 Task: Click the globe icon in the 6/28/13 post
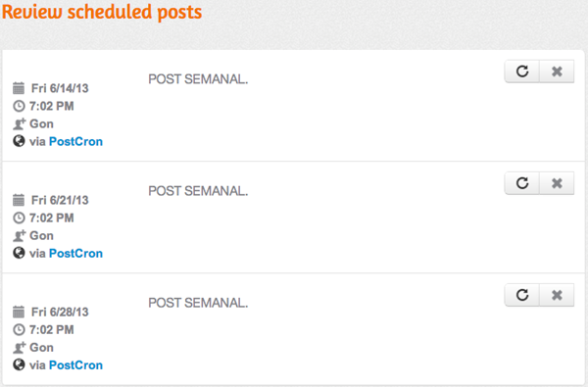point(19,364)
